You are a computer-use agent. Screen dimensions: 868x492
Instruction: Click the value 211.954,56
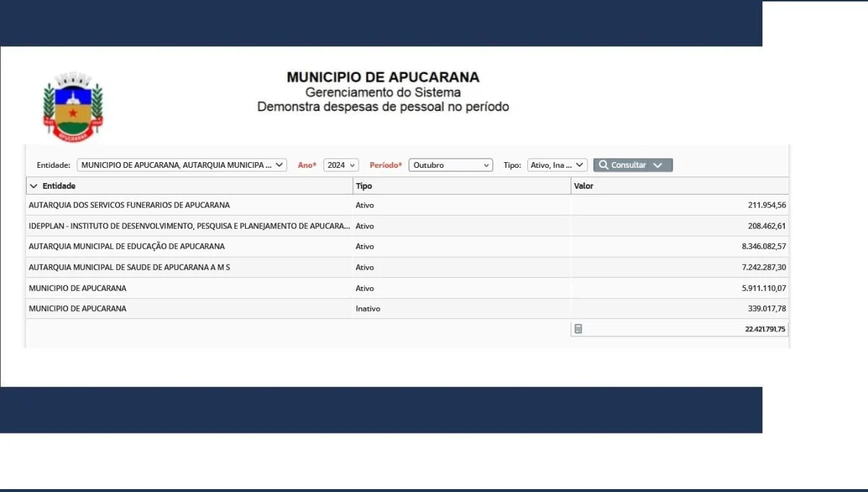click(767, 205)
